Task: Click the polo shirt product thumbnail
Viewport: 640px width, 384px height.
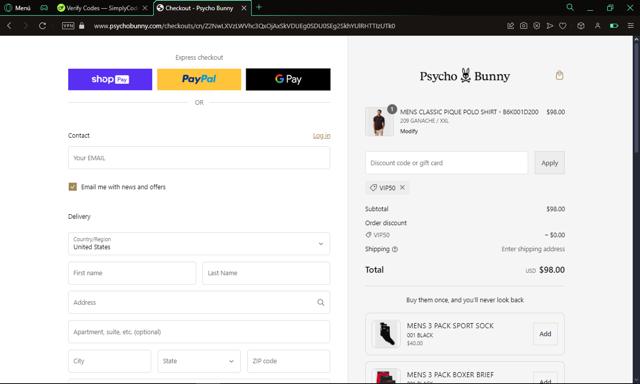Action: tap(379, 122)
